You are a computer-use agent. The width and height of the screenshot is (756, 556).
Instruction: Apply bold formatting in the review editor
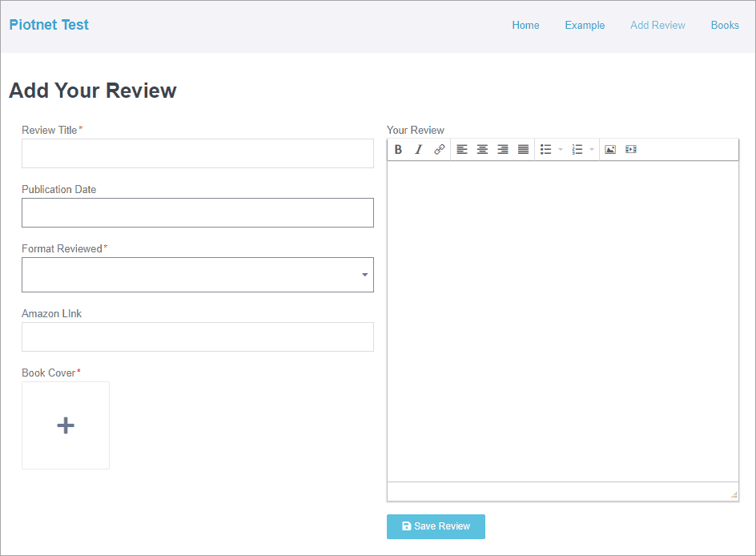398,149
